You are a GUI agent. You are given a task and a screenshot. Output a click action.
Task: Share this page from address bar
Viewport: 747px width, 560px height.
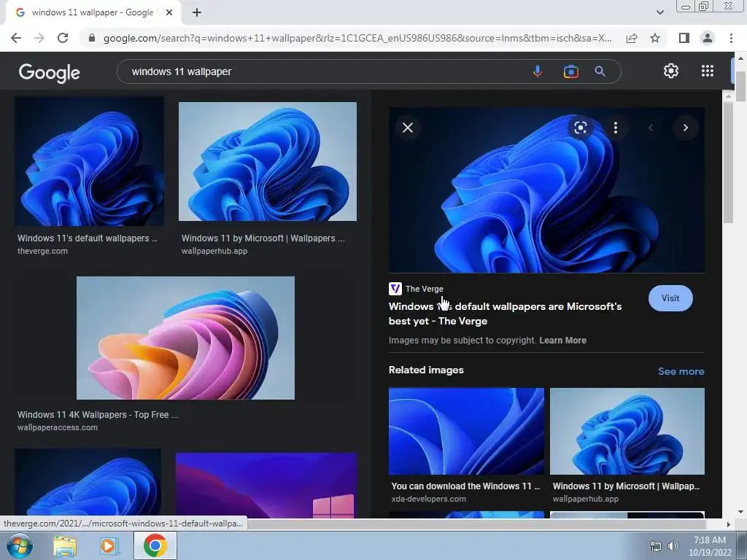coord(632,38)
